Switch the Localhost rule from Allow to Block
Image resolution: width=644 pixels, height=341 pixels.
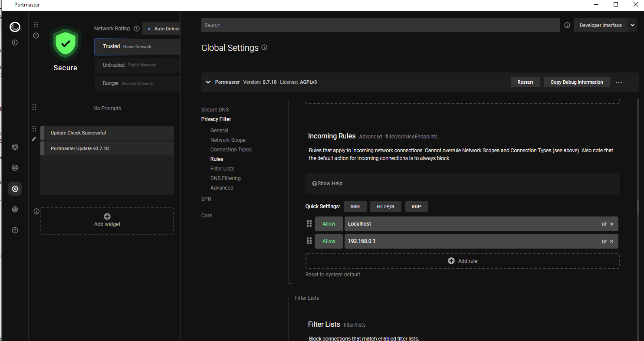pos(329,224)
